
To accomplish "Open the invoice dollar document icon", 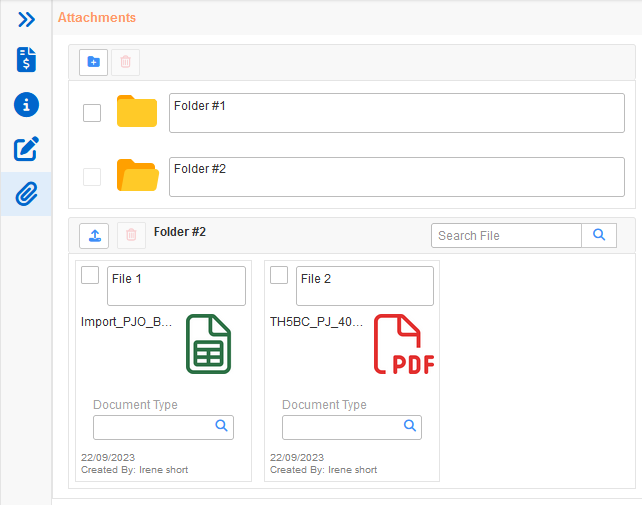I will pos(26,60).
